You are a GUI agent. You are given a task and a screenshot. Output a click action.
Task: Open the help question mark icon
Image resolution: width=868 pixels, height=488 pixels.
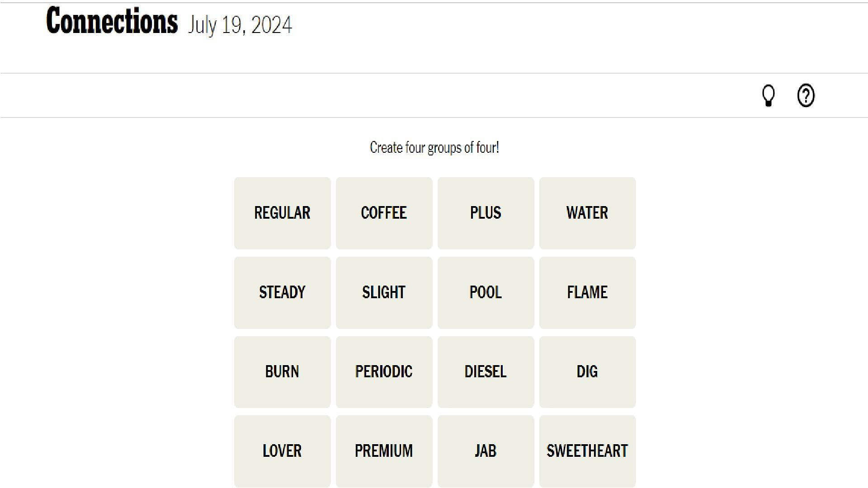(806, 95)
